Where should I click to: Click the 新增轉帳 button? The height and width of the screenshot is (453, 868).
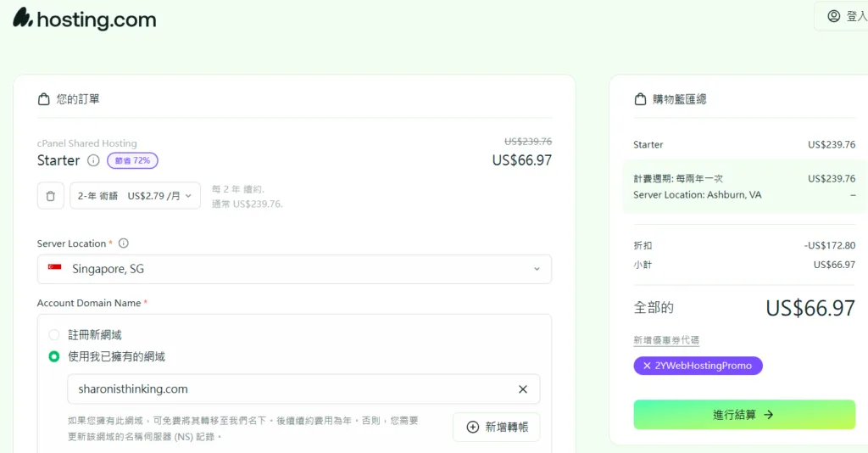tap(497, 427)
